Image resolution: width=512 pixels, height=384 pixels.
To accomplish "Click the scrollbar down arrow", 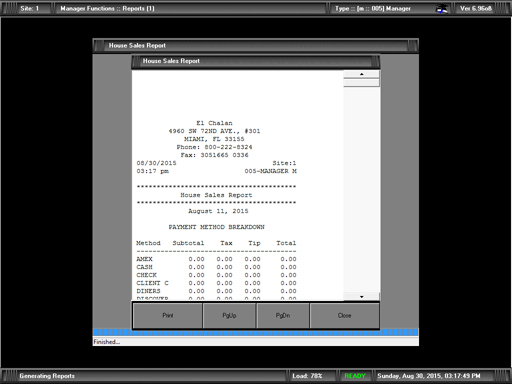I will (361, 297).
